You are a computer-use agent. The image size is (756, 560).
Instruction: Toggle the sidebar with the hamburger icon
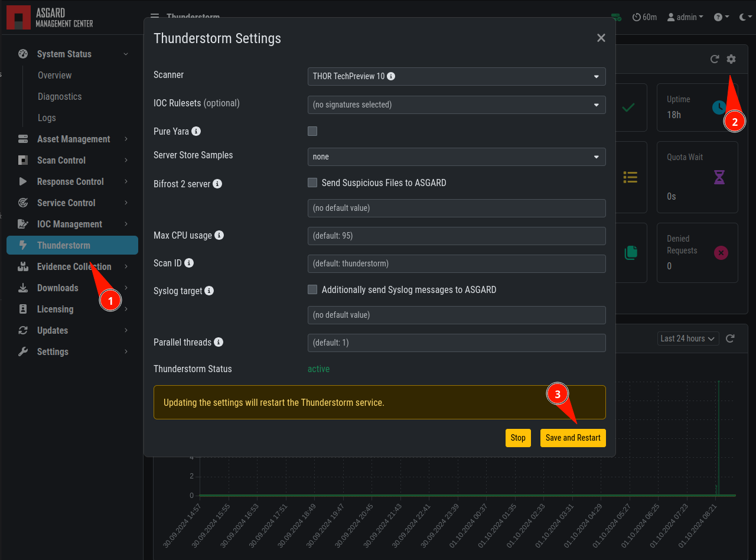(x=155, y=17)
